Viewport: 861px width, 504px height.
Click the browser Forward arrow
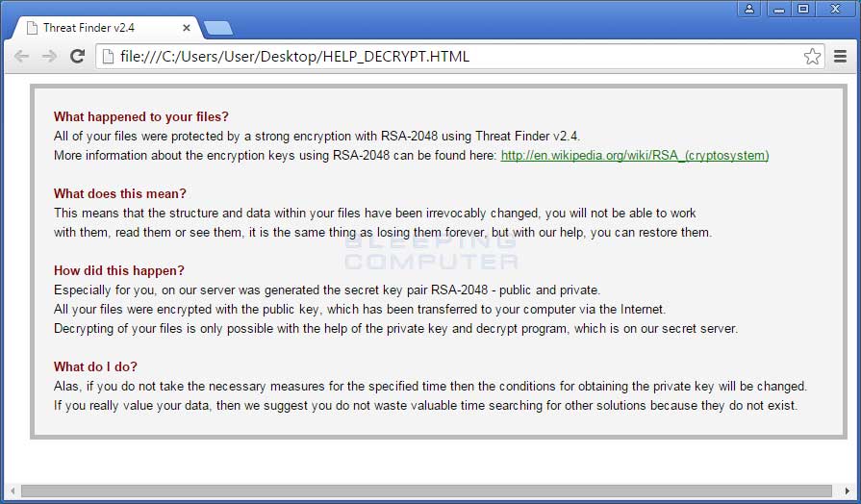click(x=49, y=56)
